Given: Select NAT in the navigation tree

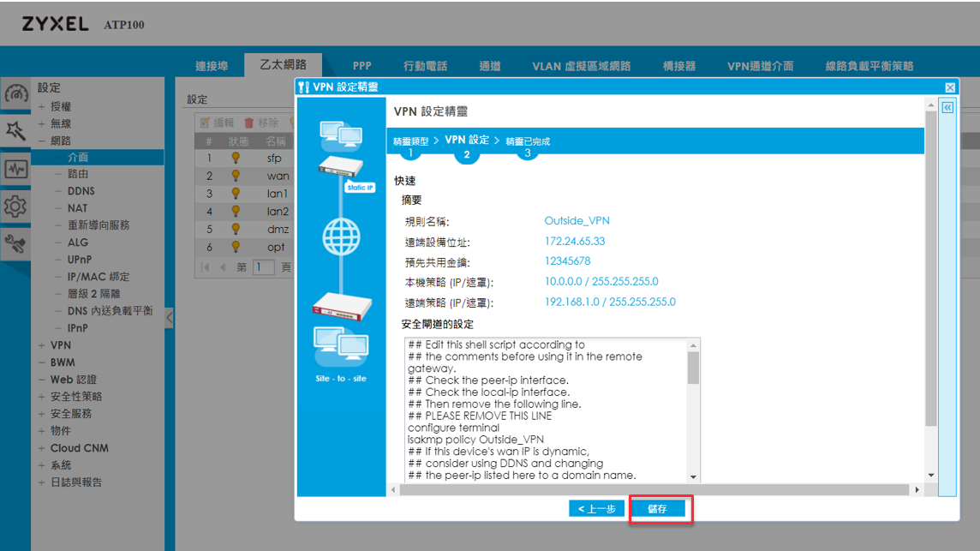Looking at the screenshot, I should 77,208.
